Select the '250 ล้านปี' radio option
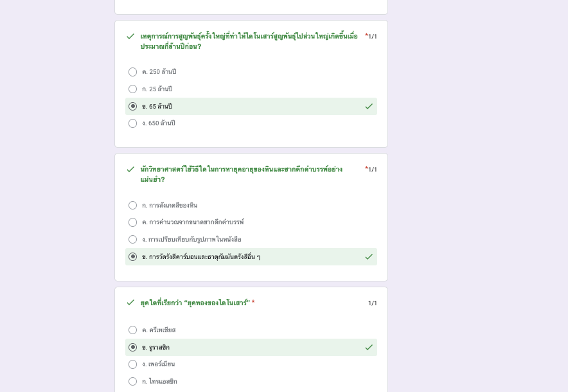The height and width of the screenshot is (392, 568). [x=133, y=72]
